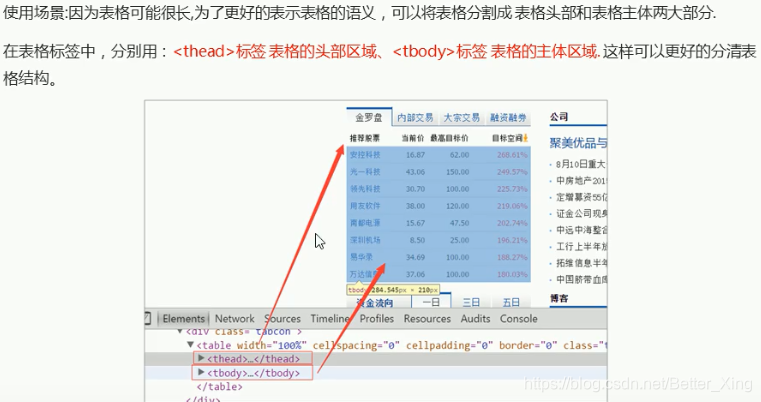761x402 pixels.
Task: Click the 公司 section heading
Action: click(x=559, y=117)
